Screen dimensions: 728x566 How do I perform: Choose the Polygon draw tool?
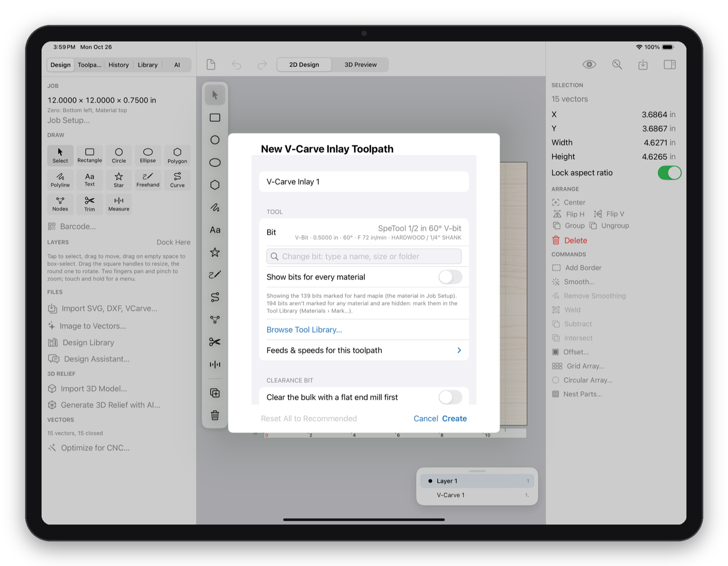pos(177,155)
